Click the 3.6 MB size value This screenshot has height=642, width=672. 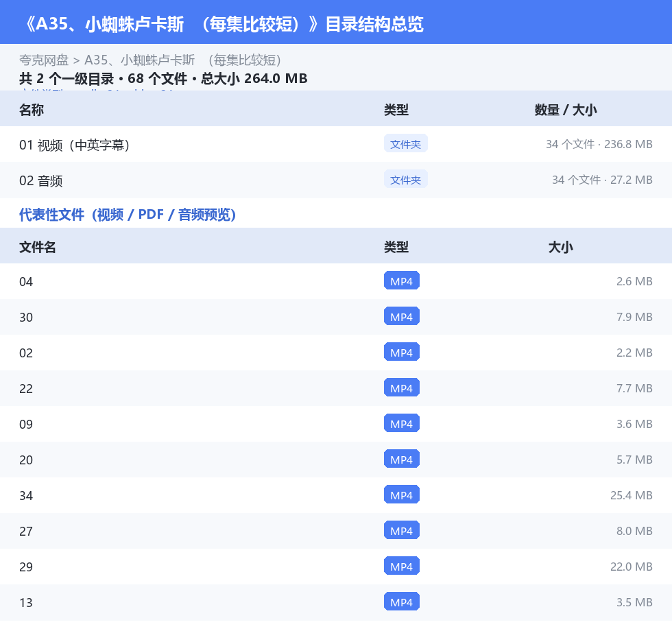click(634, 425)
